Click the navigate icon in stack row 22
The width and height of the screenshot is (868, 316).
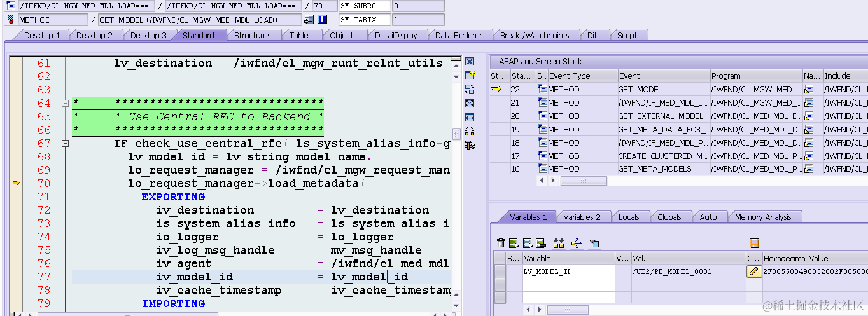tap(809, 90)
